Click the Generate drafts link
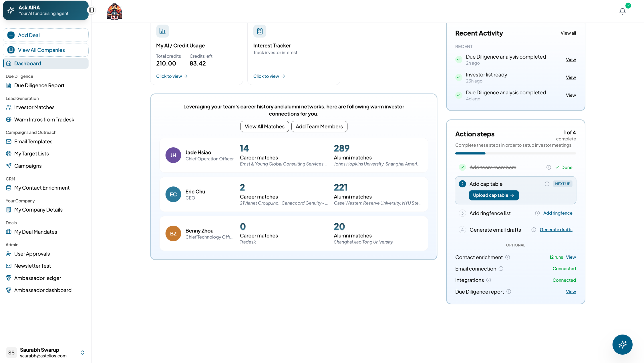The width and height of the screenshot is (644, 363). (x=556, y=230)
